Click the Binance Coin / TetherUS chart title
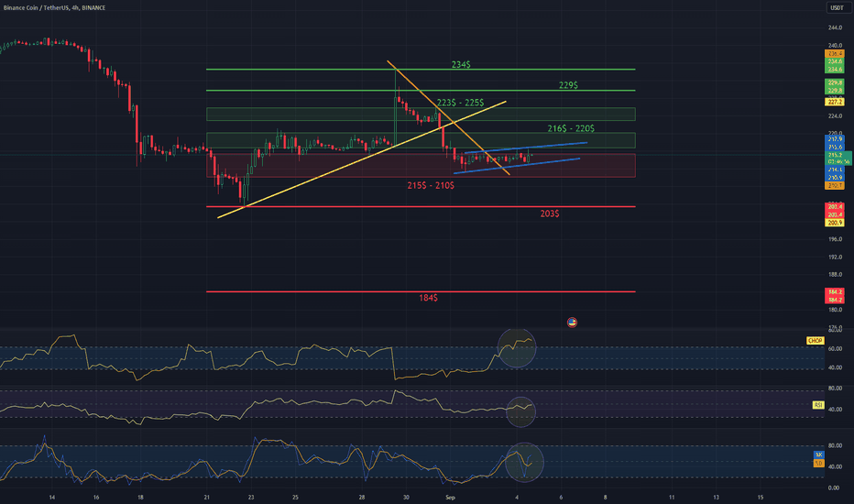This screenshot has height=504, width=854. point(54,7)
